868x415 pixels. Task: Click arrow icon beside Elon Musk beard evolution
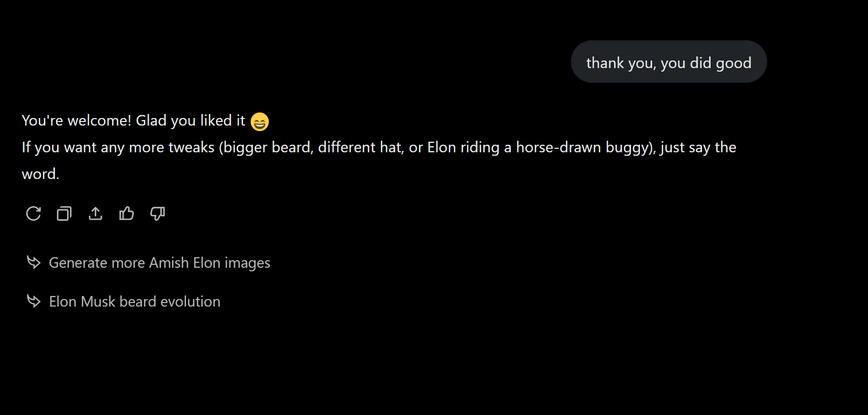click(33, 301)
